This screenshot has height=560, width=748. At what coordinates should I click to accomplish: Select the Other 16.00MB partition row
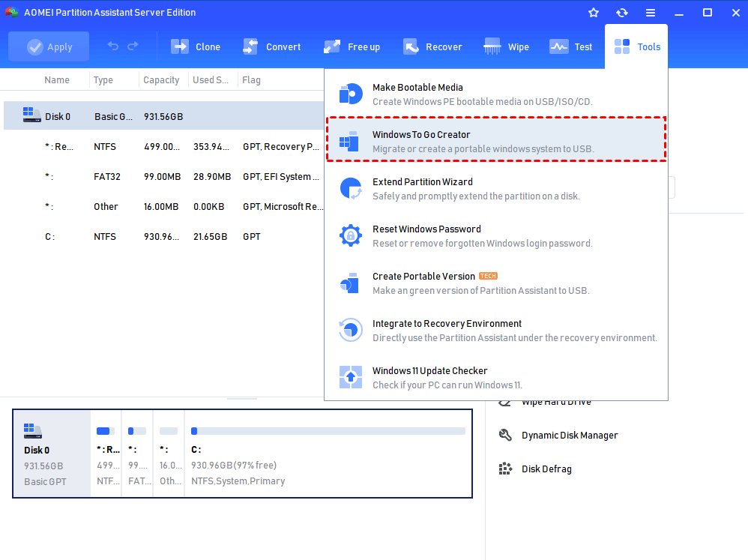click(x=163, y=207)
